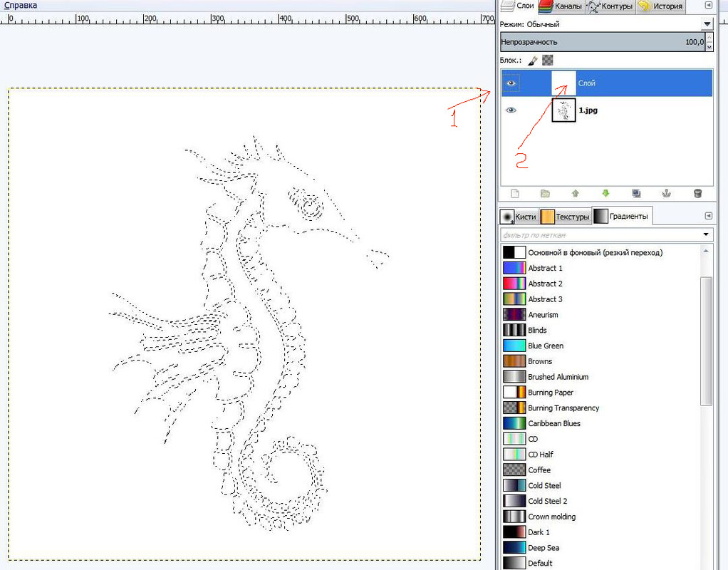Toggle visibility of Слой layer
Image resolution: width=728 pixels, height=570 pixels.
pyautogui.click(x=511, y=83)
